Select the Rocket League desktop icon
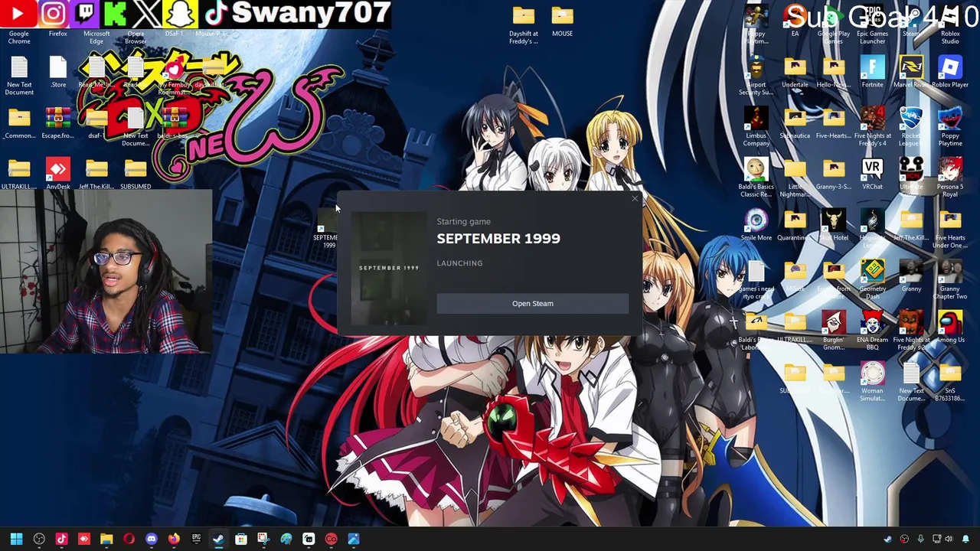The width and height of the screenshot is (980, 551). point(911,126)
